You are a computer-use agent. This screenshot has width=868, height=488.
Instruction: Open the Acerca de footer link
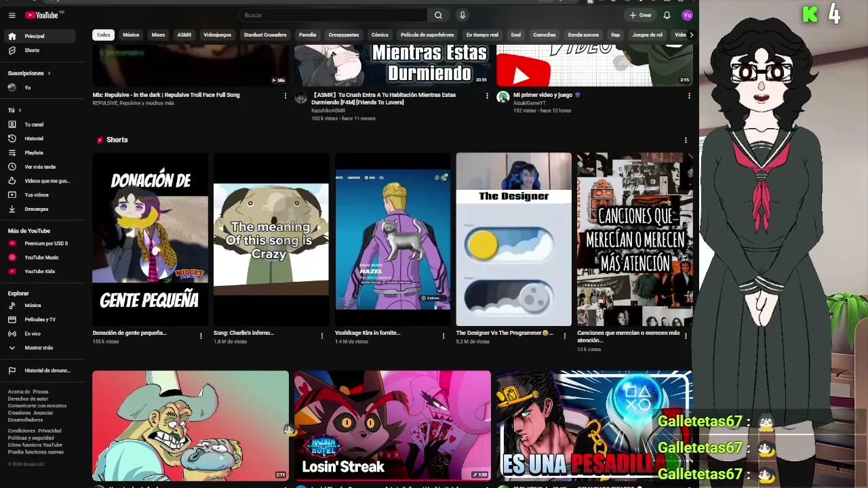(19, 392)
